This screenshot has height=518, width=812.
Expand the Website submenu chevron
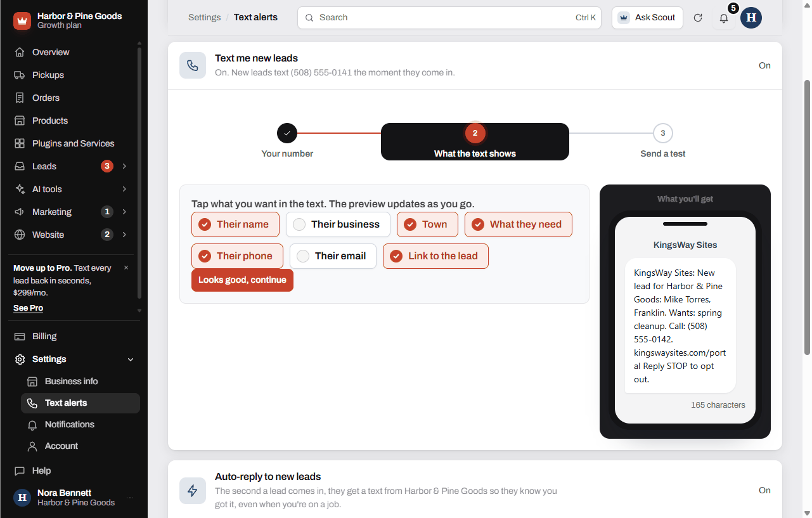click(x=124, y=235)
